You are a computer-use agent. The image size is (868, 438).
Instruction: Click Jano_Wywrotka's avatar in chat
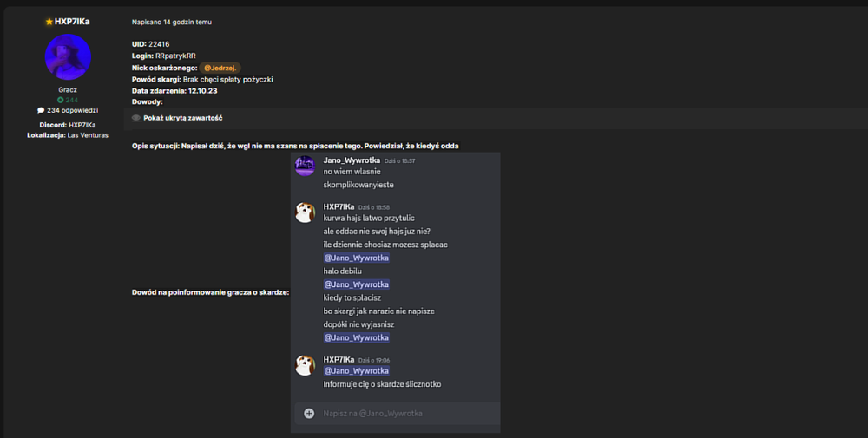tap(305, 166)
